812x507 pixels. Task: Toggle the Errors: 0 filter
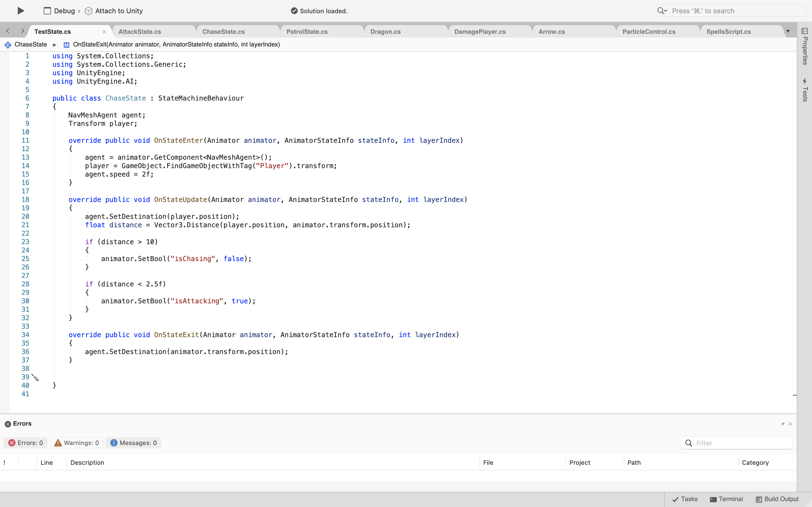tap(25, 442)
